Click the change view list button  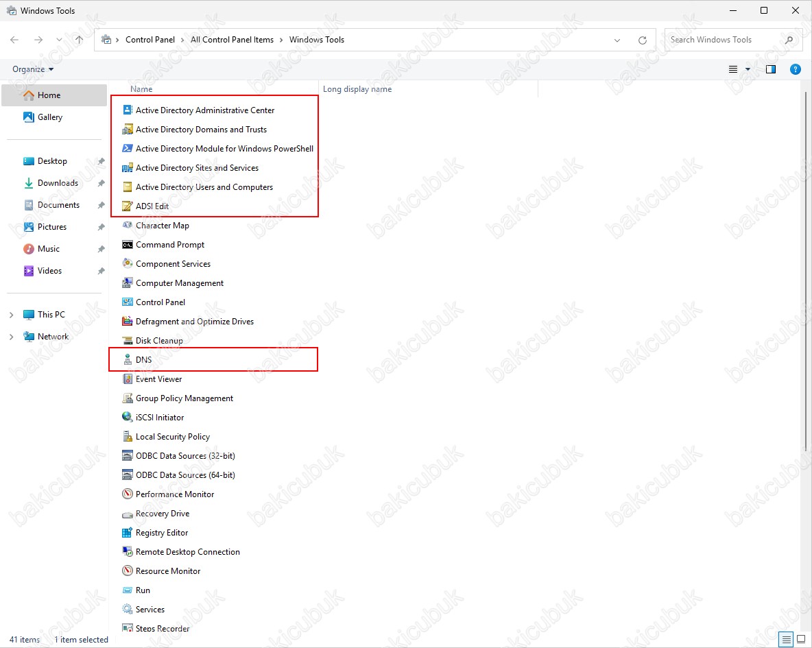733,69
